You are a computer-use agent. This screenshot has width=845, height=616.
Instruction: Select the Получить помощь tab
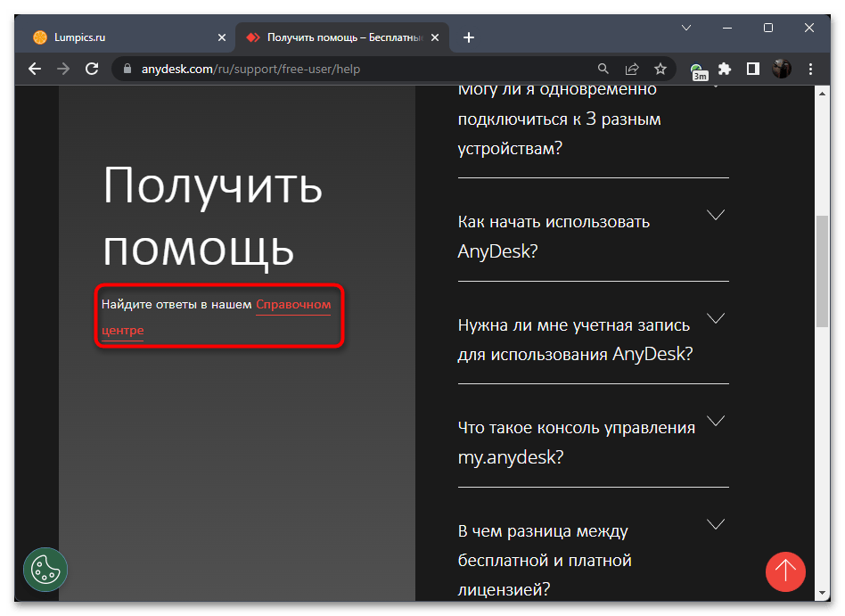tap(342, 37)
